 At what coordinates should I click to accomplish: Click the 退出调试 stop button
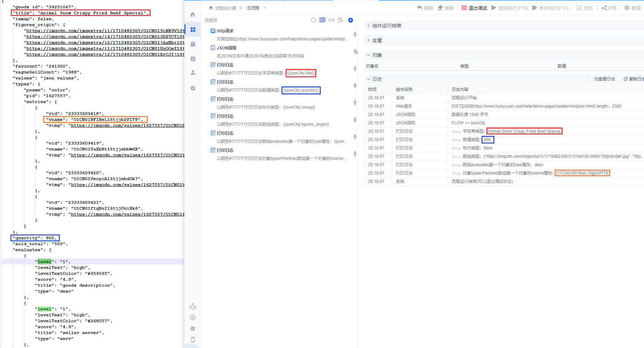click(x=474, y=8)
